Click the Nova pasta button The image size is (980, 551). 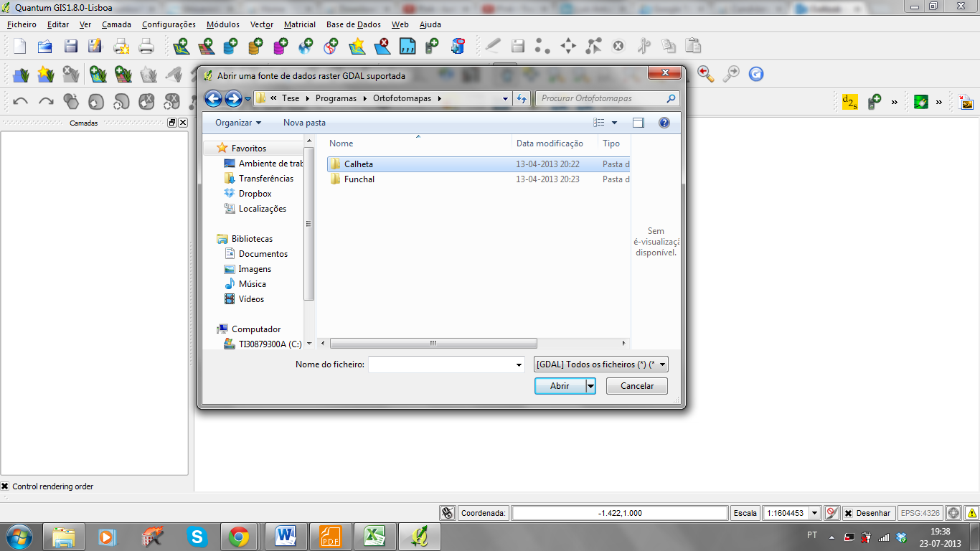[x=304, y=123]
